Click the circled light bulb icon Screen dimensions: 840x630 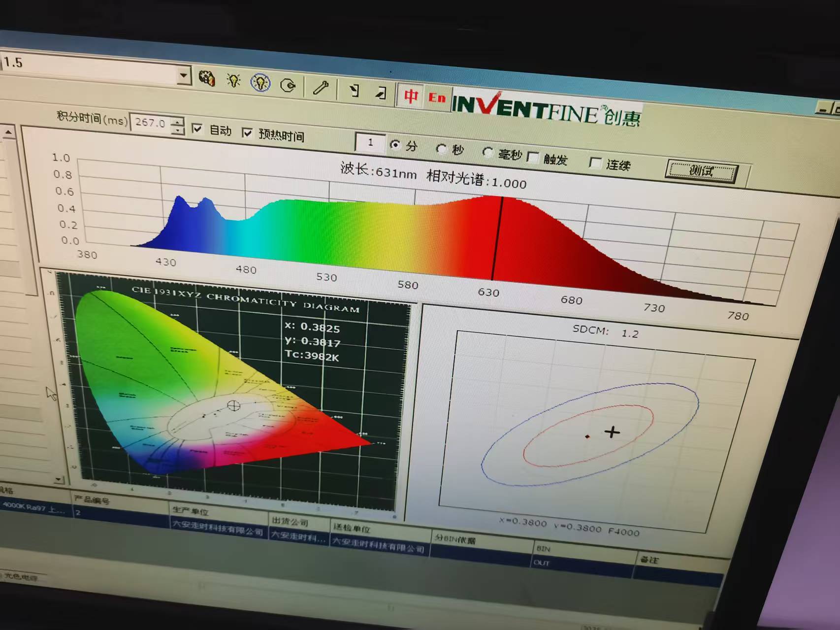tap(260, 83)
